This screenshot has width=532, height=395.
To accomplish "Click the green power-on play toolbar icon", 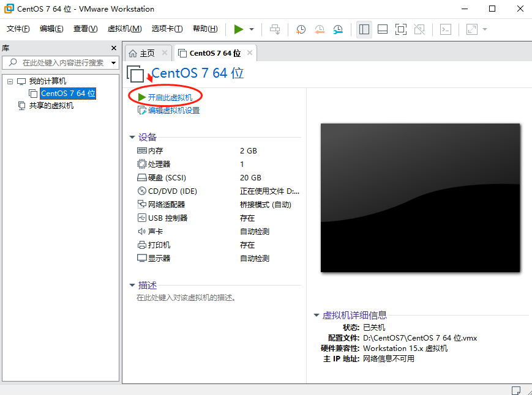I will tap(239, 29).
